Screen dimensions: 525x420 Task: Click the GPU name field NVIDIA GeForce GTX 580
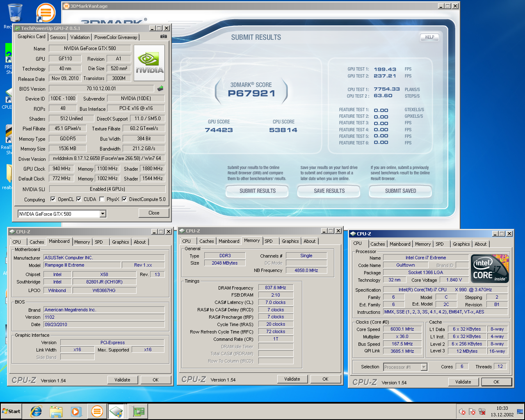click(90, 48)
